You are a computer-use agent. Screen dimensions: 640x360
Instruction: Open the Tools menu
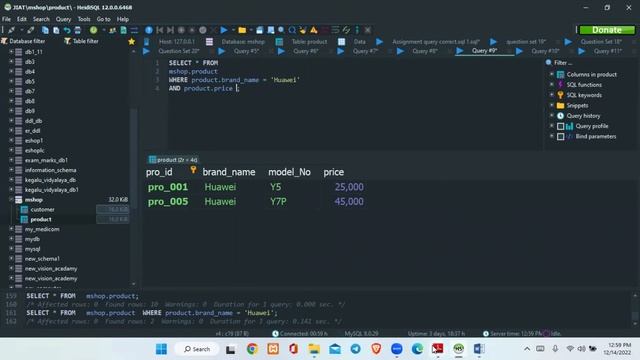pyautogui.click(x=84, y=19)
